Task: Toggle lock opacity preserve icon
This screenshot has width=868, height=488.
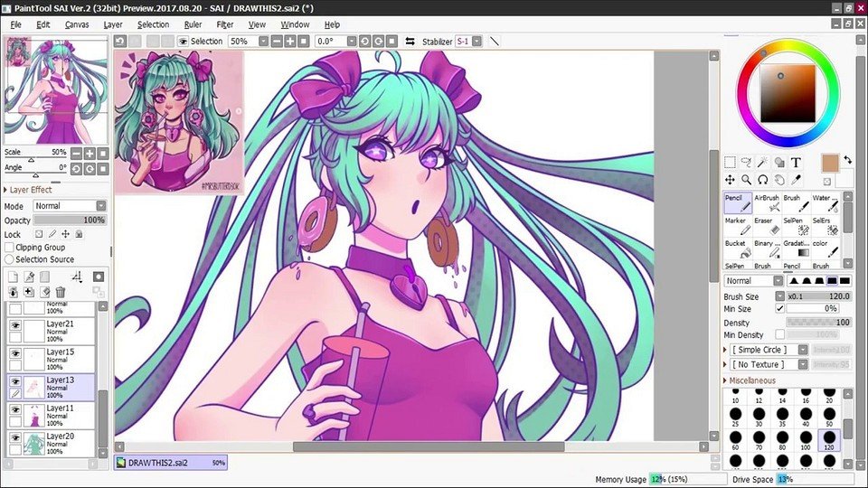Action: pyautogui.click(x=39, y=234)
